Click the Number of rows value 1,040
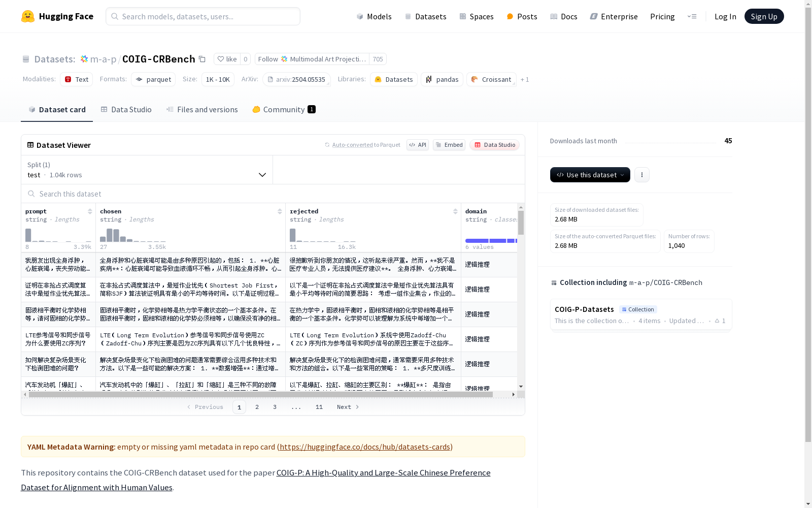This screenshot has height=508, width=812. click(x=676, y=246)
